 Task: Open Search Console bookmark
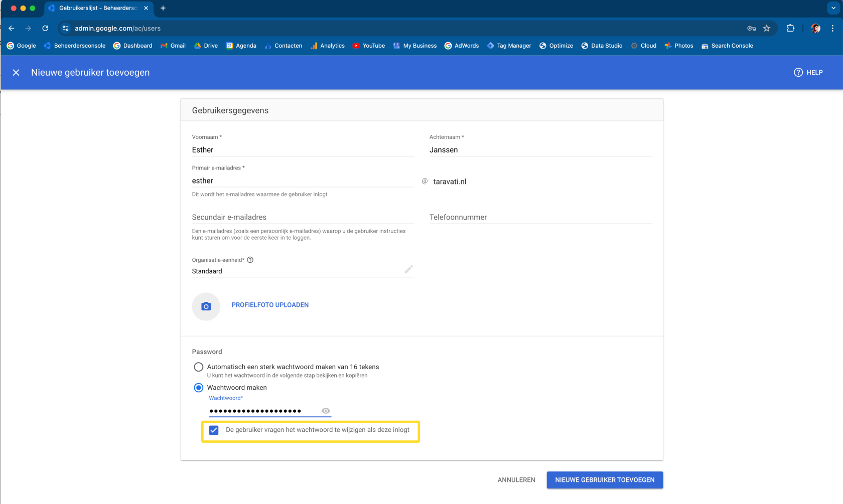tap(727, 46)
